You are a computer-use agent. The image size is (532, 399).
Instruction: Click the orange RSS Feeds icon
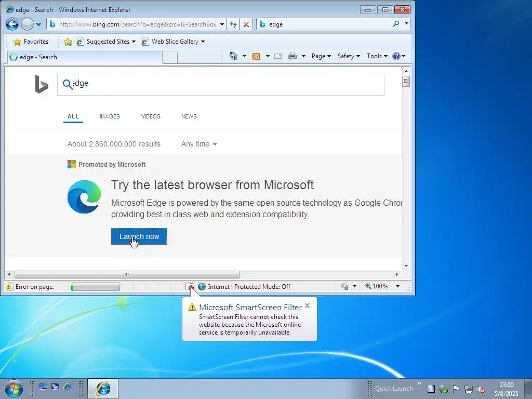256,56
